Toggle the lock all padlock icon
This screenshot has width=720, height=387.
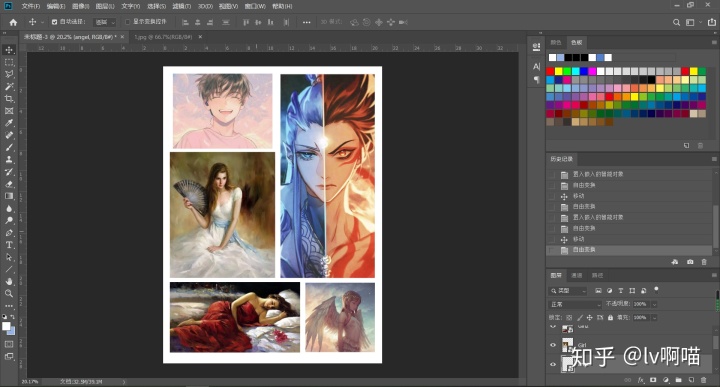tap(610, 317)
